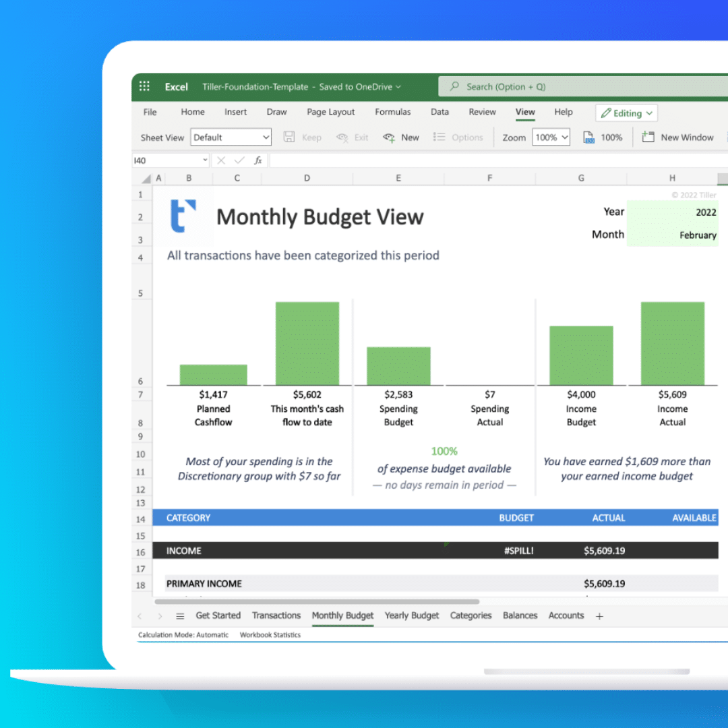Click the $5,602 cash flow bar
Image resolution: width=728 pixels, height=728 pixels.
point(307,343)
